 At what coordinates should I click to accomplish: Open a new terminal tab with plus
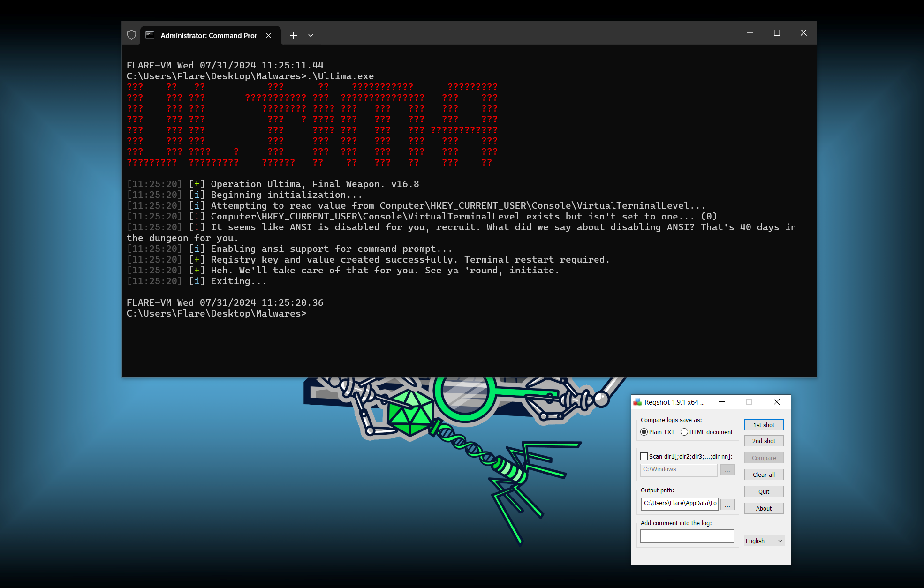[x=293, y=35]
